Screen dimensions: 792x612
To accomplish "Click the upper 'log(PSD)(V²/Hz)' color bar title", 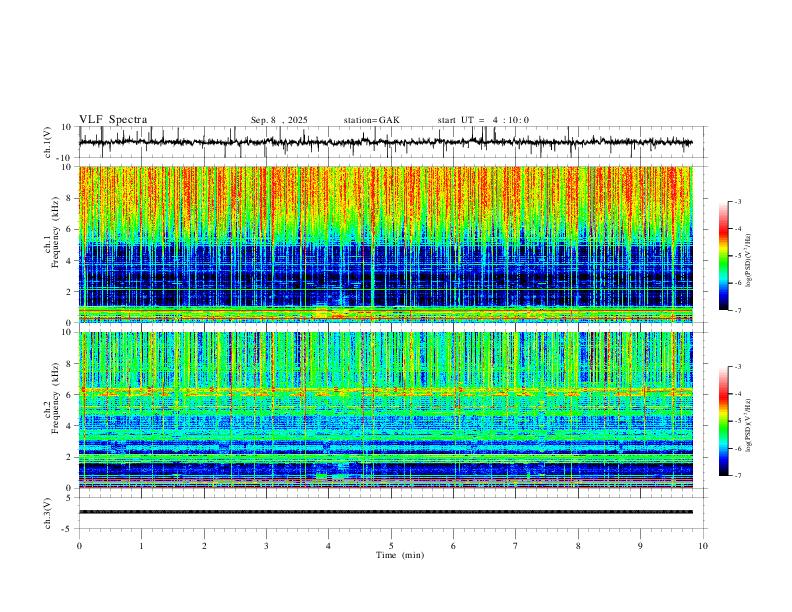I will pos(748,260).
